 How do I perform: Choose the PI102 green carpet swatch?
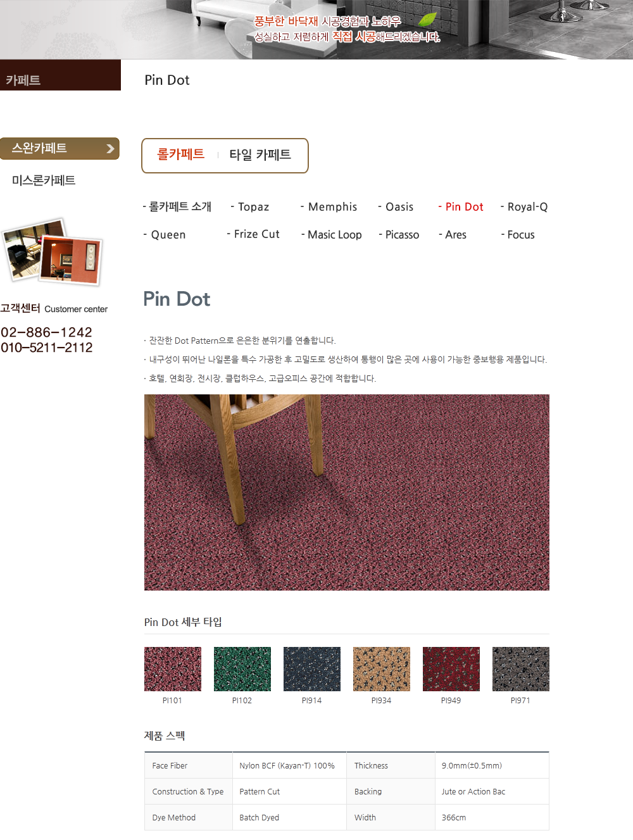click(x=242, y=669)
